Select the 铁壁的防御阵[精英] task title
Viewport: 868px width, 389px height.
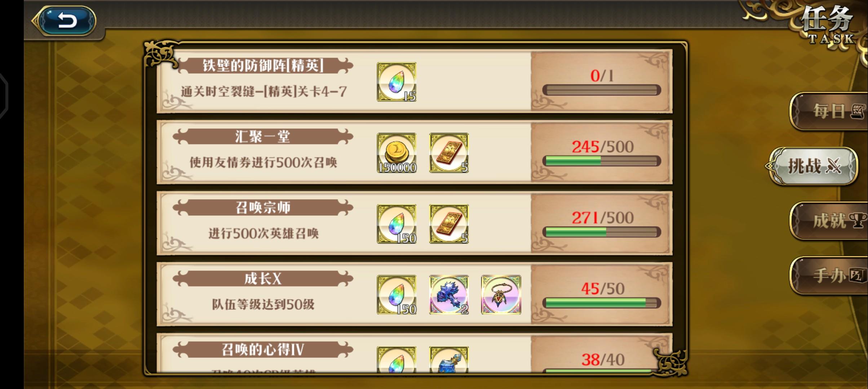[x=263, y=66]
